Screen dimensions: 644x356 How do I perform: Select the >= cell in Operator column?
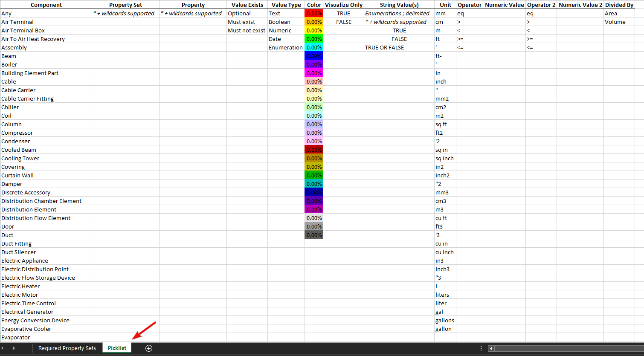[x=470, y=39]
